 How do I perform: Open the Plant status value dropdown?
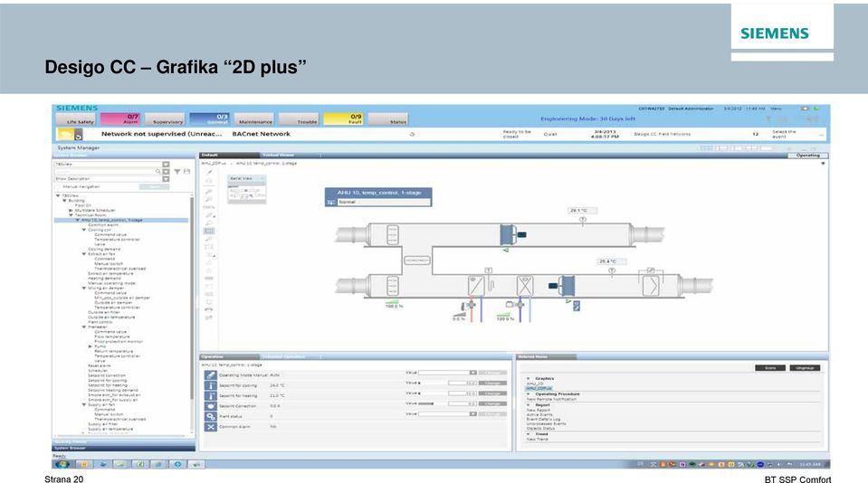tap(472, 414)
